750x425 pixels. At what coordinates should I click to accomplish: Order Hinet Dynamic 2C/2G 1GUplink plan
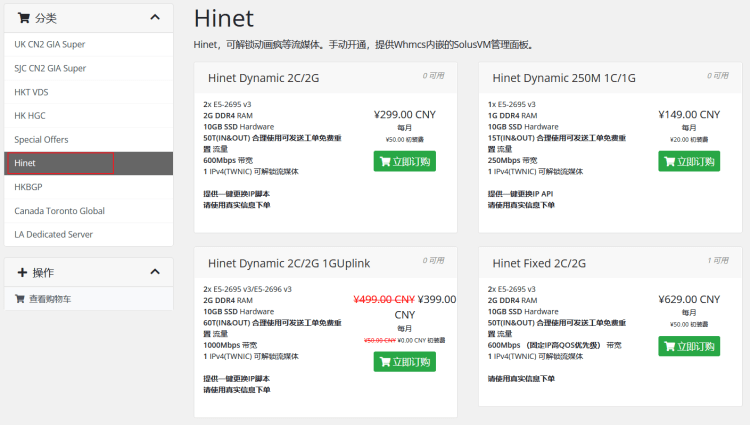click(405, 362)
